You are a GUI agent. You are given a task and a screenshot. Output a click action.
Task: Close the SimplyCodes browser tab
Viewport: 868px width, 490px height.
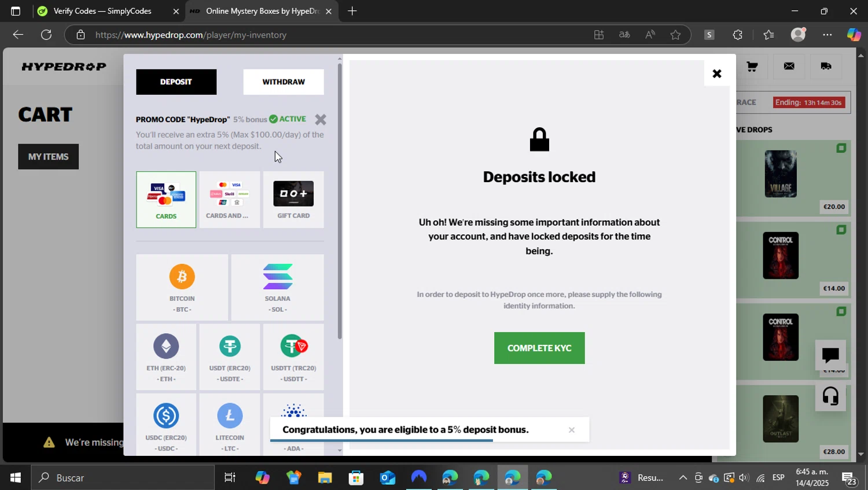(x=176, y=11)
